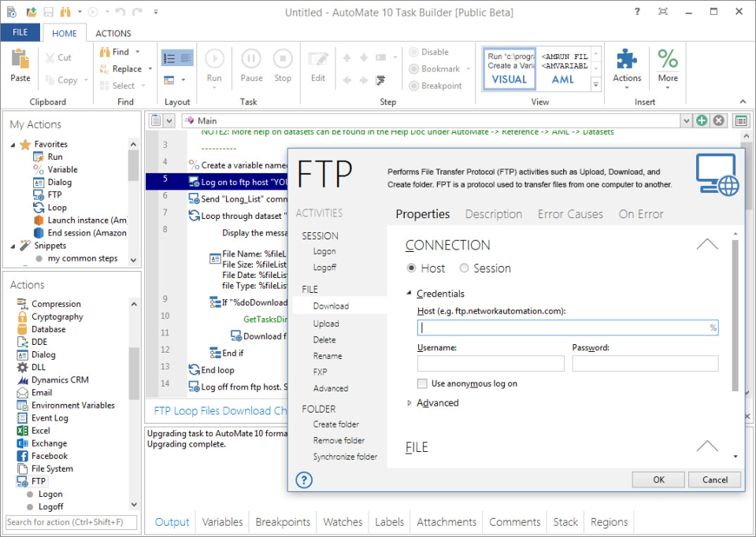
Task: Open Error Causes tab
Action: click(x=570, y=214)
